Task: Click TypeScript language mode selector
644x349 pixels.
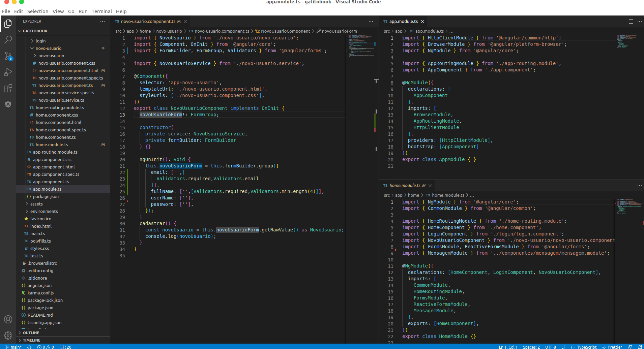Action: (x=586, y=347)
